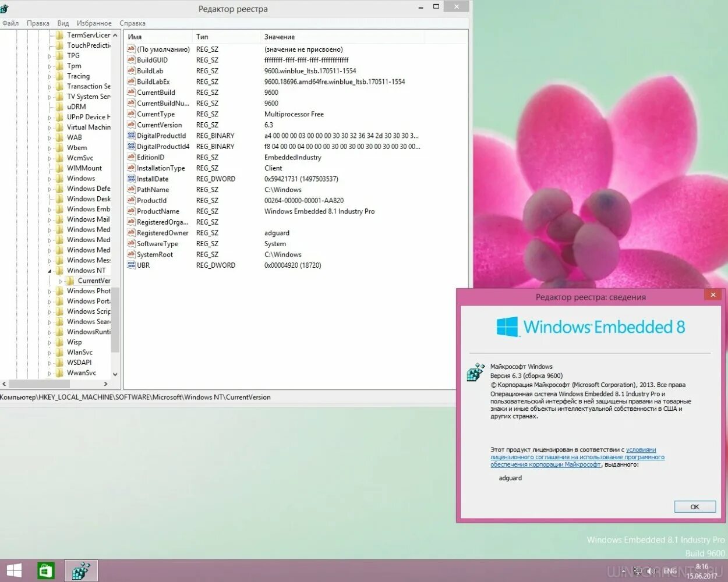
Task: Open the Избранное menu
Action: [x=94, y=23]
